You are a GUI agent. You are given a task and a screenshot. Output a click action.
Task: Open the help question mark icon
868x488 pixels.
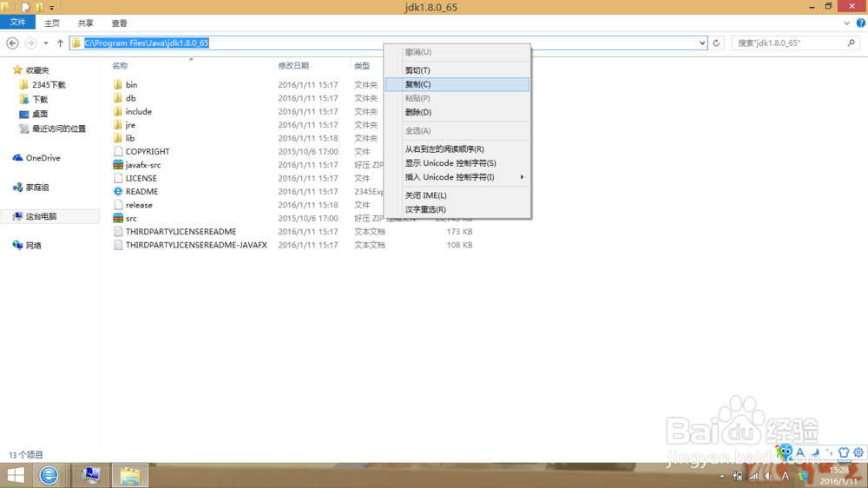[x=861, y=23]
